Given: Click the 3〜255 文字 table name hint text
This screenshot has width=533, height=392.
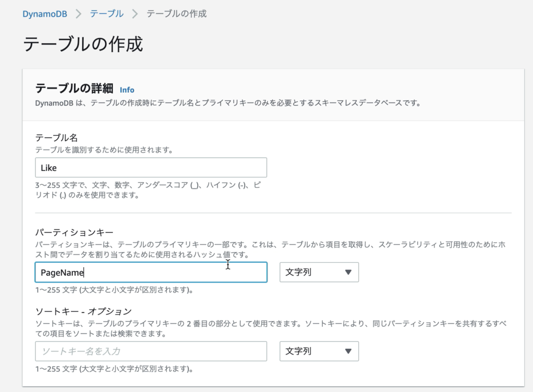Looking at the screenshot, I should coord(148,190).
